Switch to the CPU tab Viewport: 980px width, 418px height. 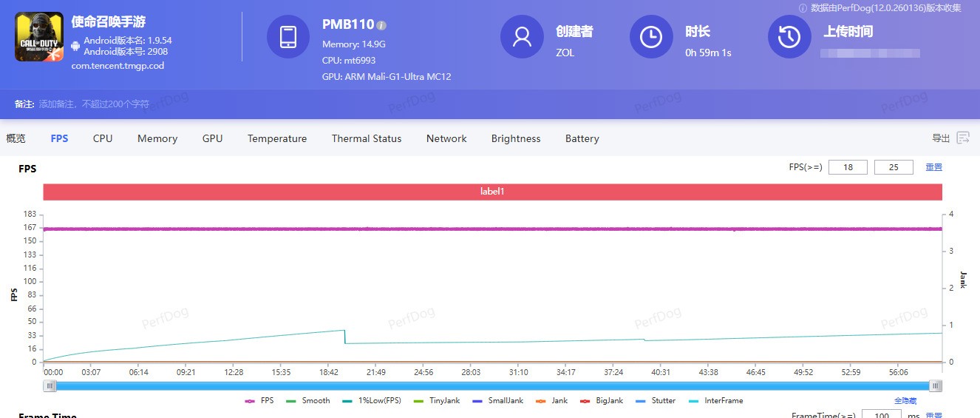(103, 138)
